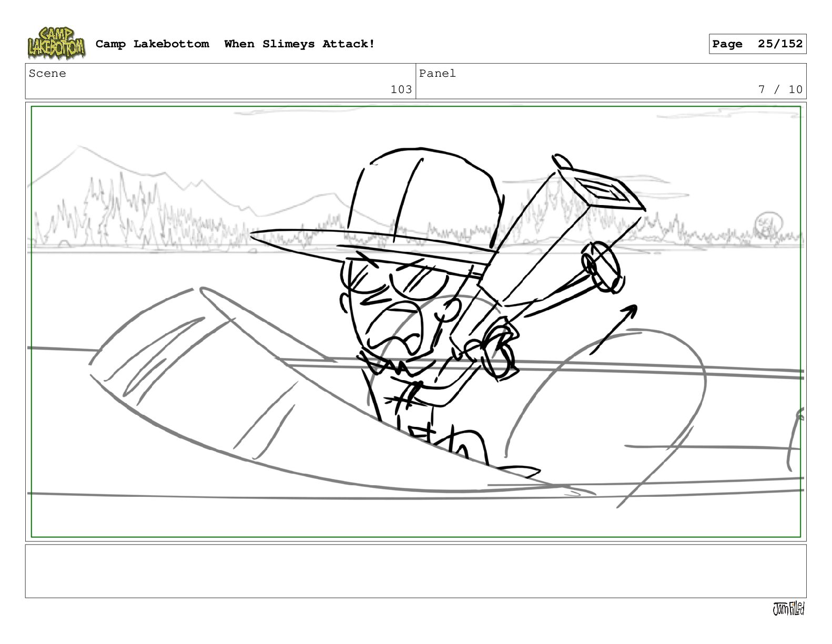Click the 'Jam Filled' signature logo

click(x=788, y=609)
